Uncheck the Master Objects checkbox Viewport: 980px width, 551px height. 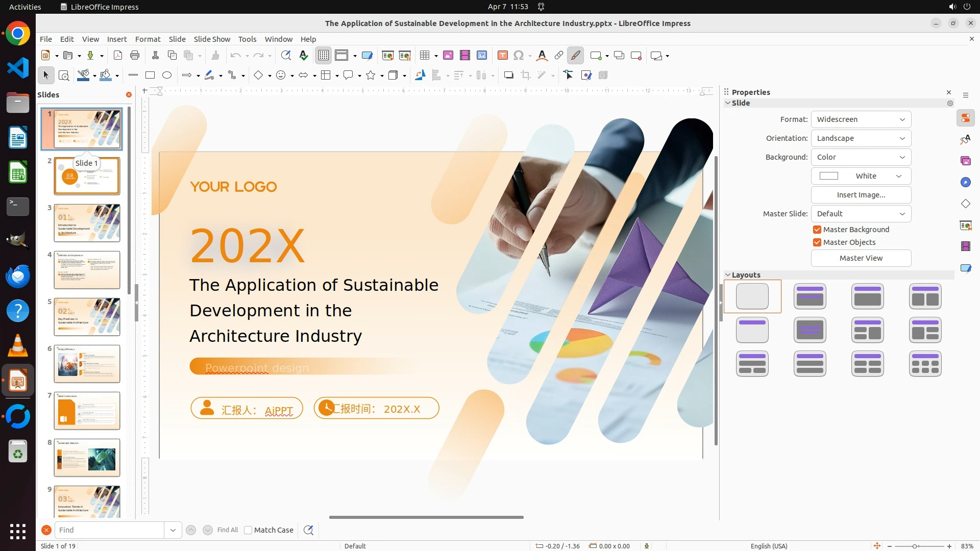click(817, 242)
